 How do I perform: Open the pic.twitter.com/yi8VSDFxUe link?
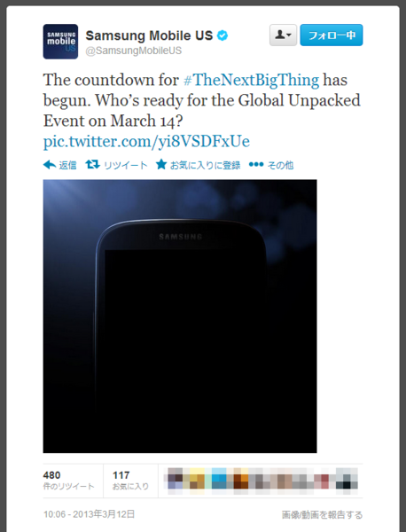coord(146,141)
